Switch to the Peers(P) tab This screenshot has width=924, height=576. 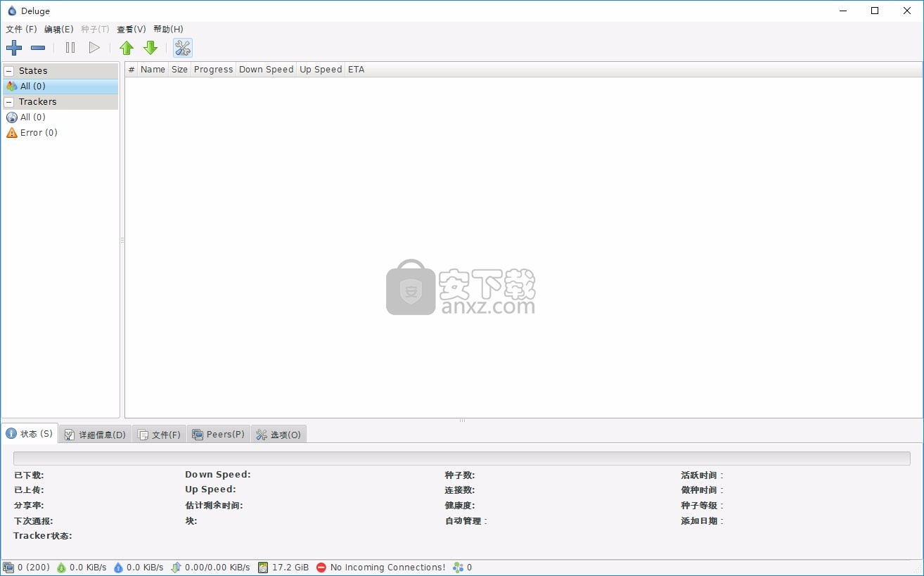coord(219,435)
